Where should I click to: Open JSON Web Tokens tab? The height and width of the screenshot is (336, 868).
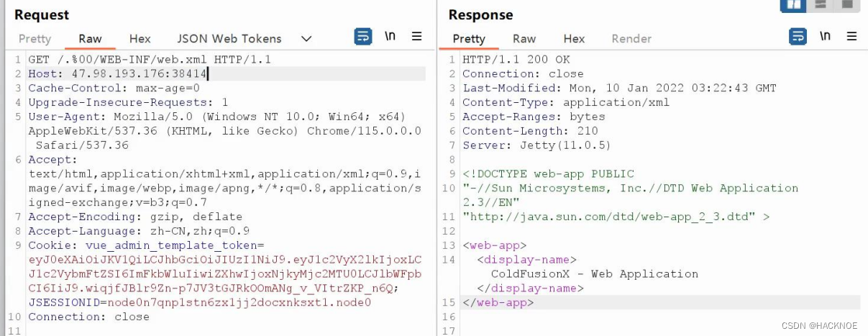(229, 39)
